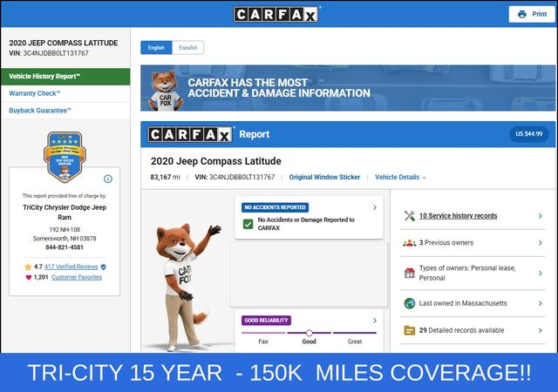Click the reliability slider Good marker
The width and height of the screenshot is (558, 392).
tap(309, 333)
